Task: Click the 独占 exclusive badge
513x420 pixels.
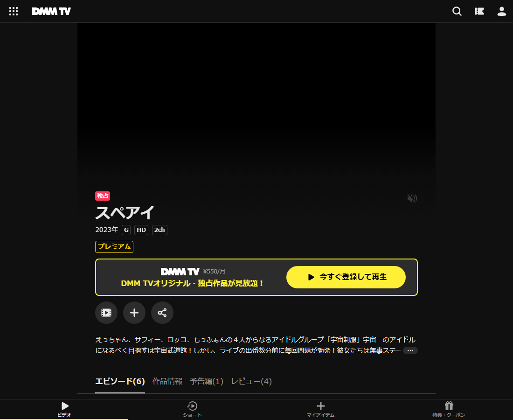Action: (103, 196)
